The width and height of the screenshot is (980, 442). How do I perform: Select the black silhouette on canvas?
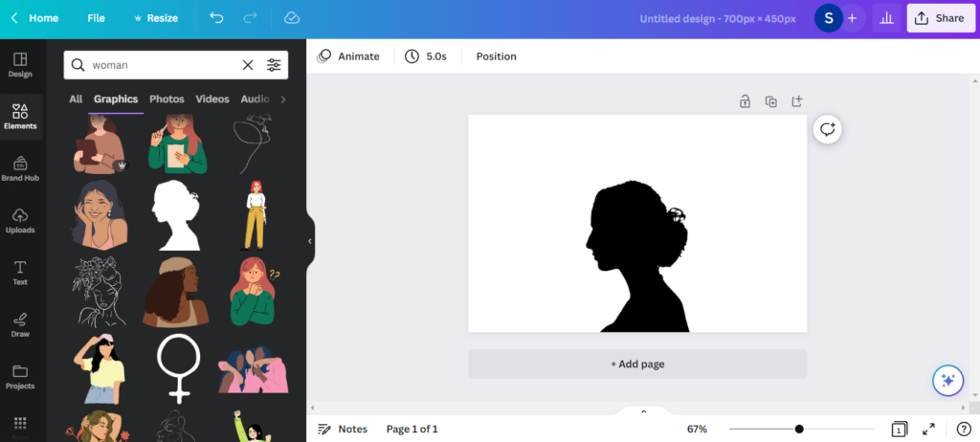tap(636, 256)
